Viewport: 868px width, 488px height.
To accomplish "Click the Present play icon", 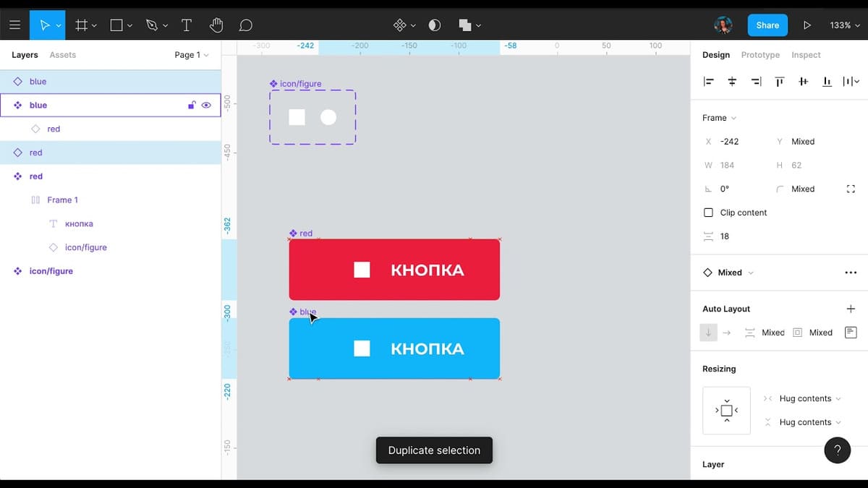I will click(x=807, y=25).
